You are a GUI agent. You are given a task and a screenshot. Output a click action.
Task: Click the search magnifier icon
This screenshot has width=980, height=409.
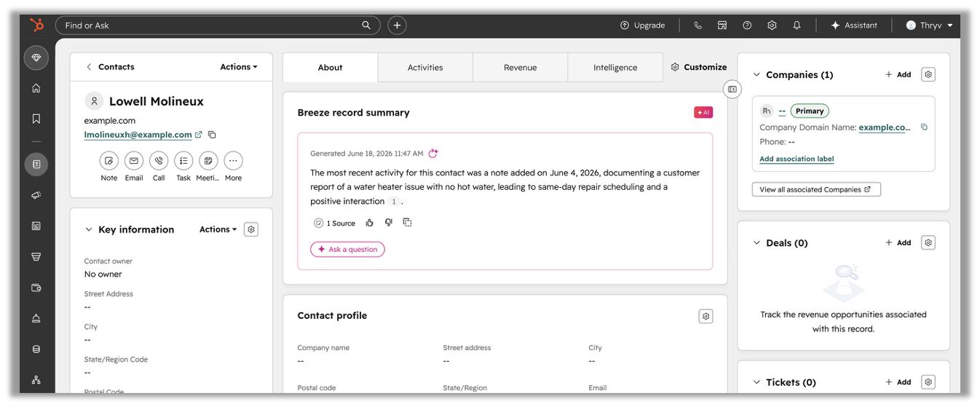pos(366,25)
